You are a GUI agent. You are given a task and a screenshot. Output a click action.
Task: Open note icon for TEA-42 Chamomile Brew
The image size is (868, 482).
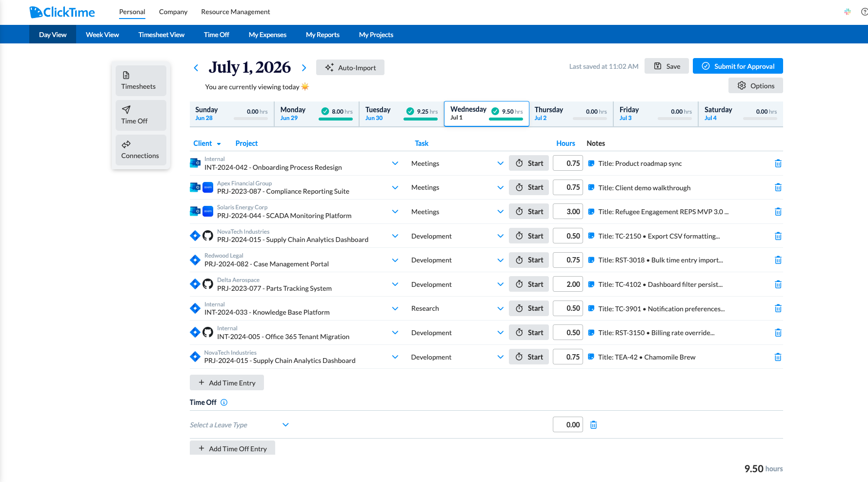[x=591, y=357]
